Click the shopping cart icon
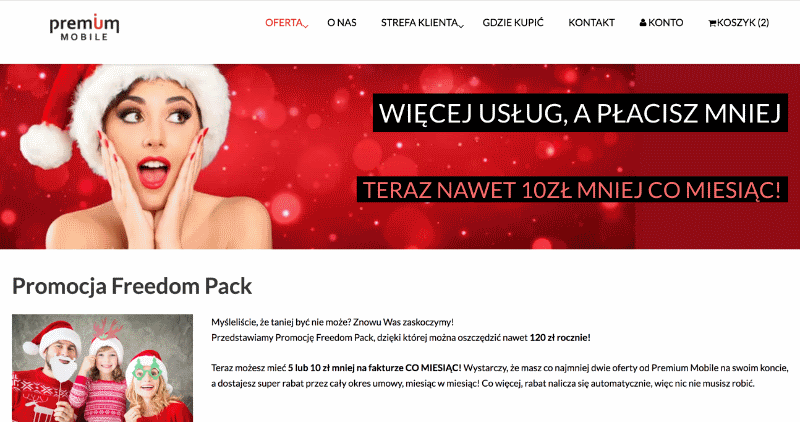800x422 pixels. point(712,23)
